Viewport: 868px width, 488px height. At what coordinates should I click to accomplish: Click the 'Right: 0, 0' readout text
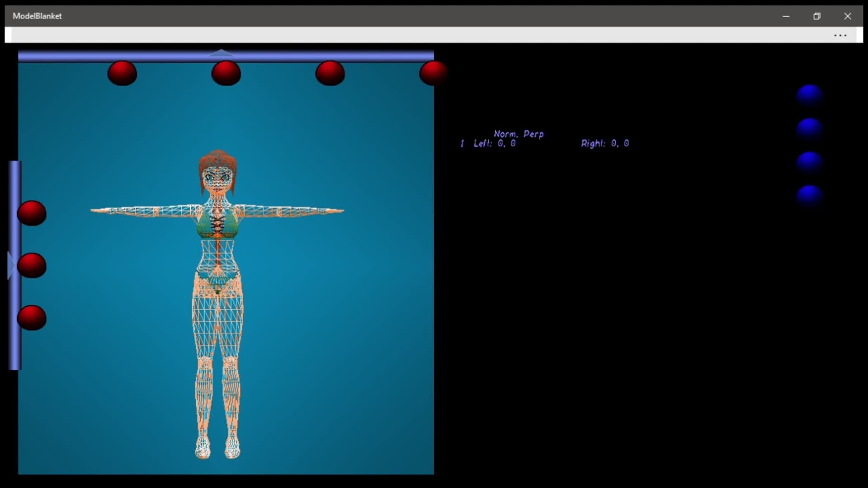(604, 144)
